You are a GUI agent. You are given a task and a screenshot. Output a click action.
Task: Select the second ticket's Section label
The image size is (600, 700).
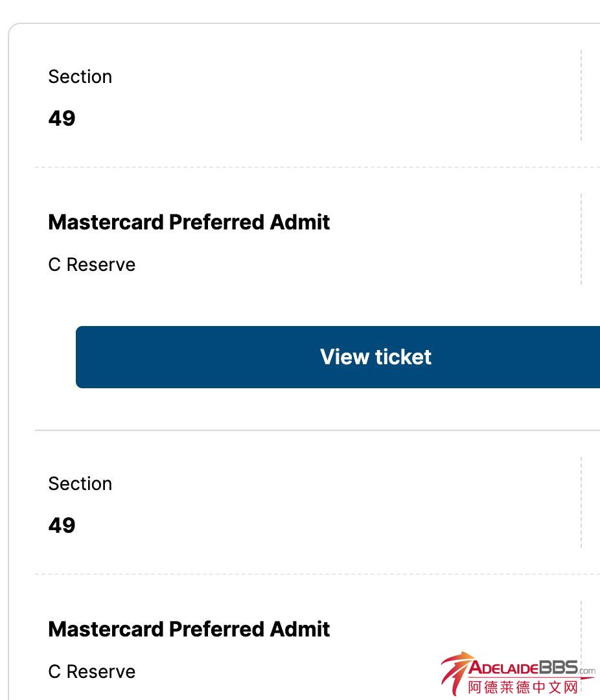click(80, 484)
